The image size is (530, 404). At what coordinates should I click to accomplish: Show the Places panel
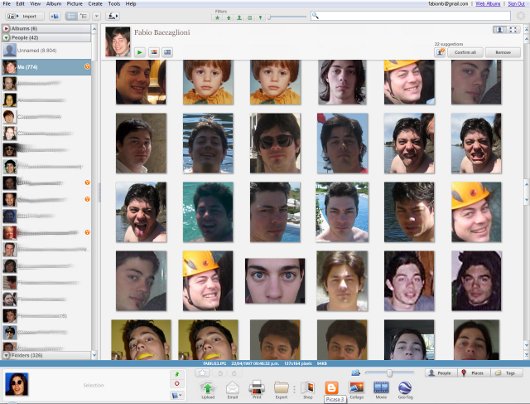click(474, 373)
